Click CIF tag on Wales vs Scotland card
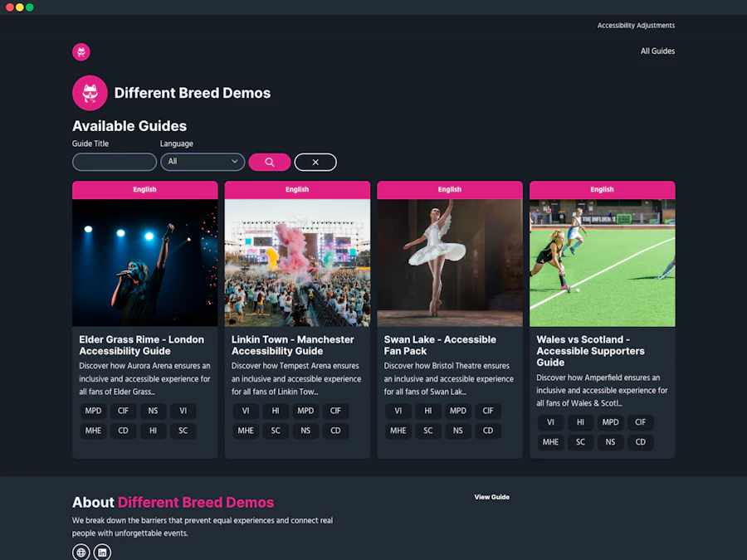Image resolution: width=747 pixels, height=560 pixels. [640, 422]
